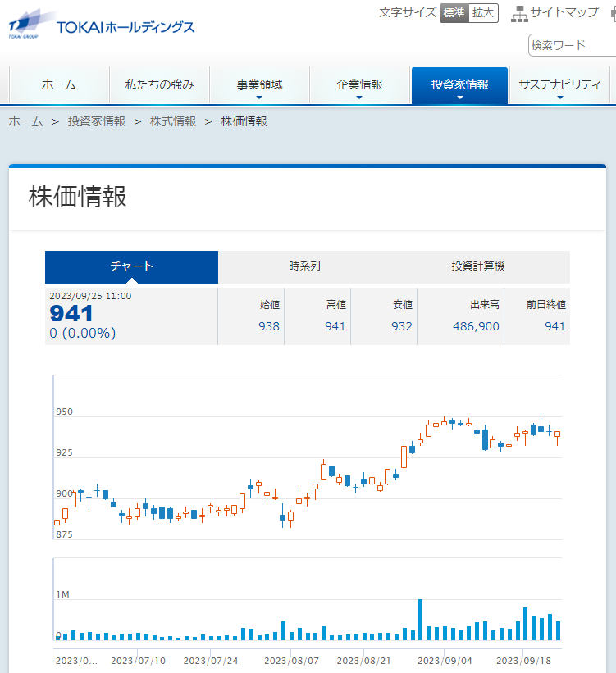Open 投資家情報 nav menu
This screenshot has height=673, width=616.
(x=459, y=85)
